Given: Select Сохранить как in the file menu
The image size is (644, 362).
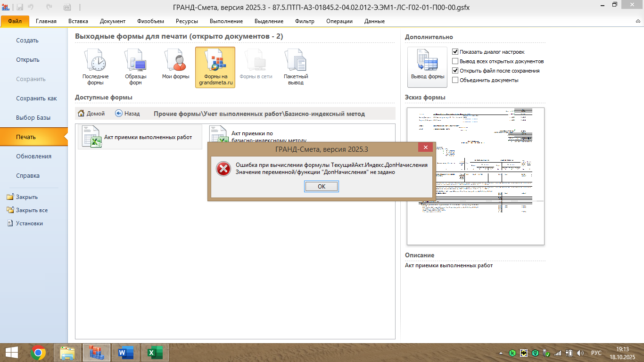Looking at the screenshot, I should tap(34, 99).
